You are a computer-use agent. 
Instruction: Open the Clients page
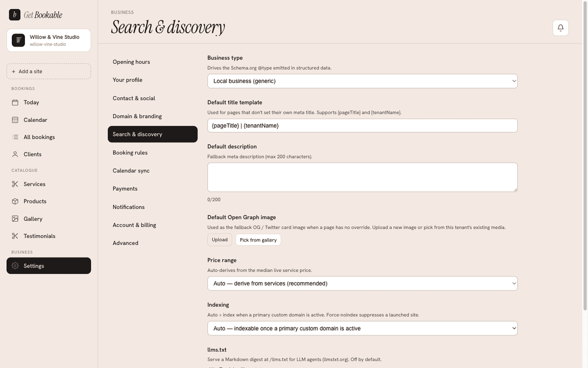[49, 154]
